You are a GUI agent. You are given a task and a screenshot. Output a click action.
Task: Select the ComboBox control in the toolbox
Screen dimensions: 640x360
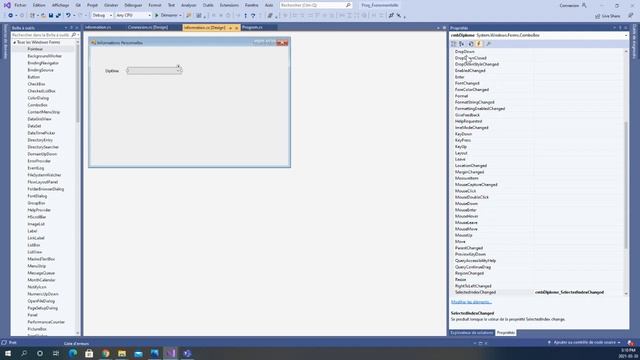(x=38, y=105)
